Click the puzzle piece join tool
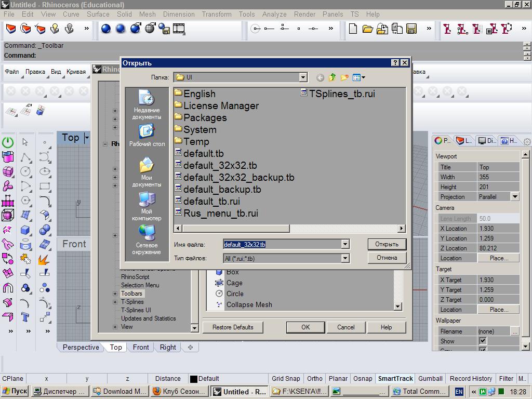This screenshot has height=399, width=532. (x=25, y=259)
